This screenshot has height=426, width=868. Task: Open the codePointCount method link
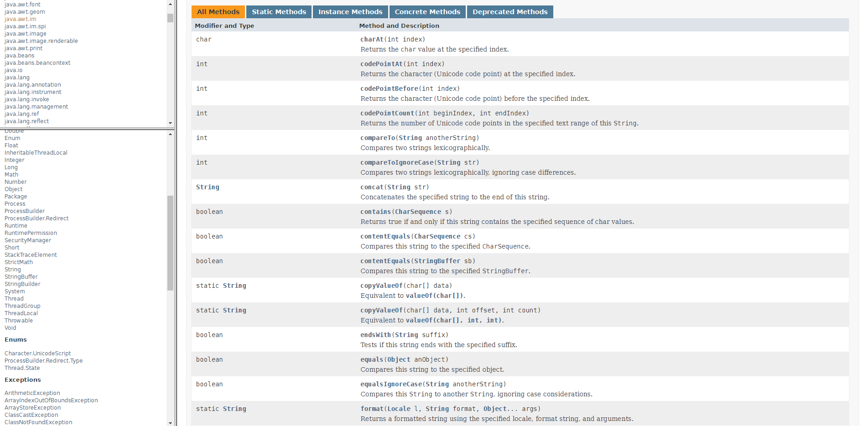pos(387,113)
